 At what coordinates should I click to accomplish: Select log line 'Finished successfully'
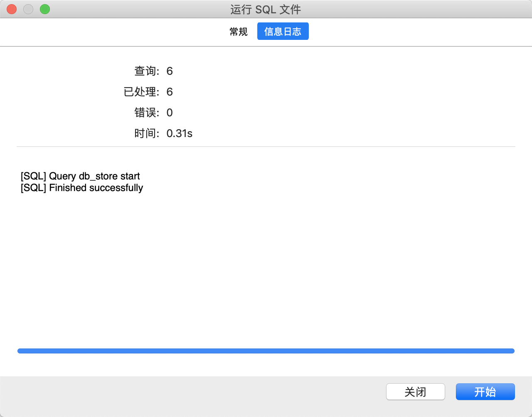[82, 188]
